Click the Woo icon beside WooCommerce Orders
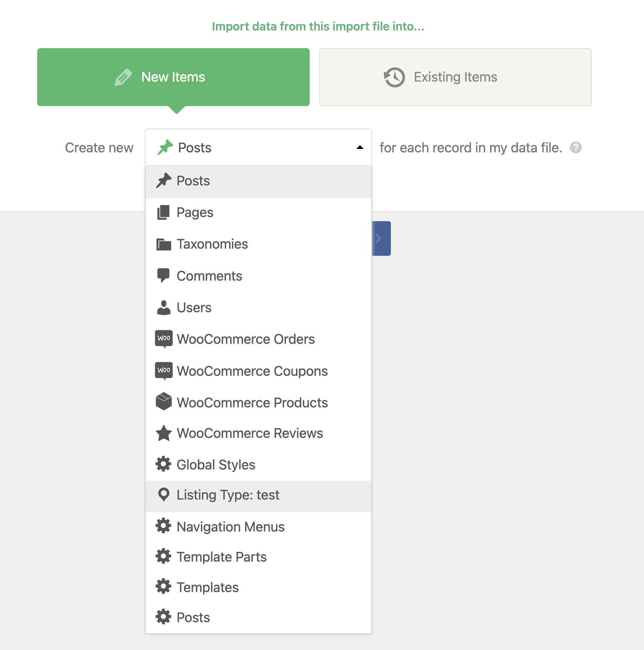The image size is (644, 650). coord(164,339)
